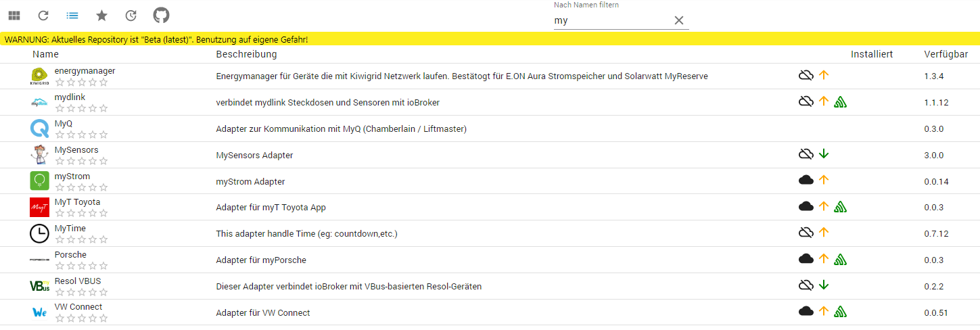Click green signal icon in VW Connect row
This screenshot has height=330, width=980.
pyautogui.click(x=841, y=311)
